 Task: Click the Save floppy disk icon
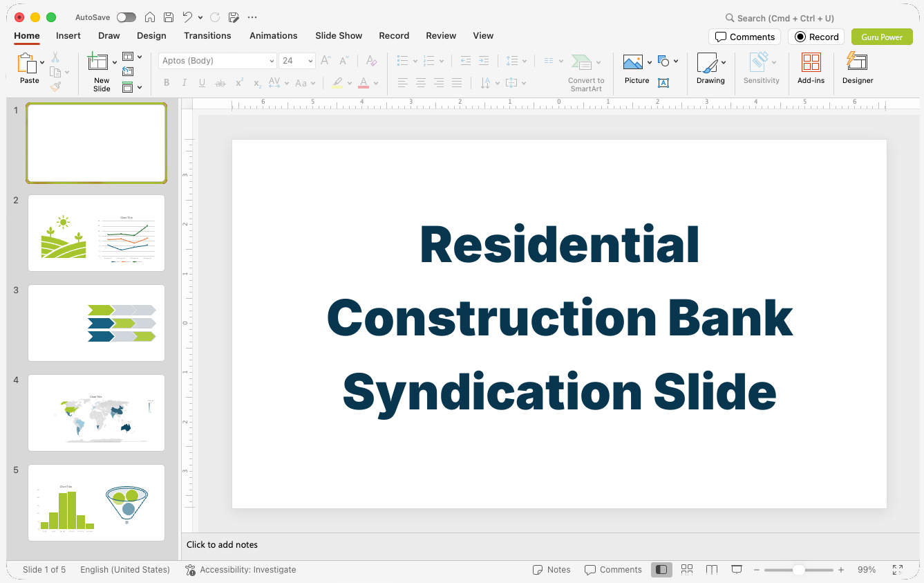click(x=169, y=17)
